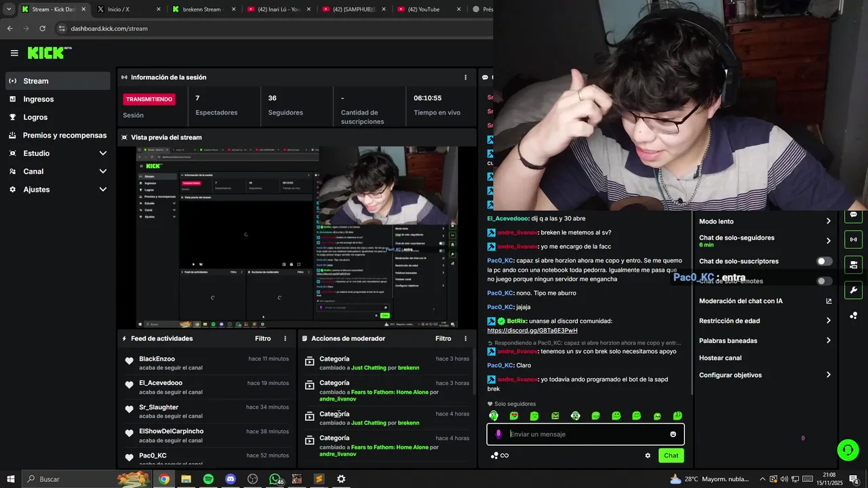Click the Kick logo

pos(50,53)
